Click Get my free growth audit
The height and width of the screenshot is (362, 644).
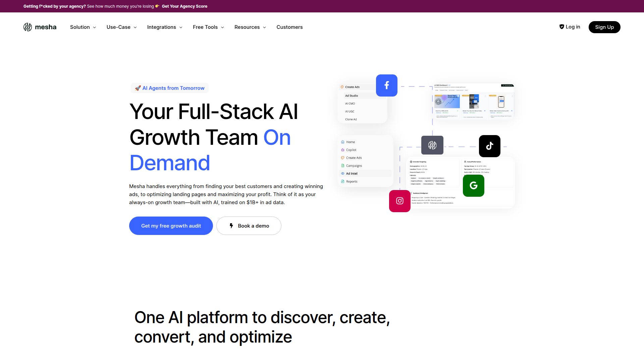coord(171,226)
